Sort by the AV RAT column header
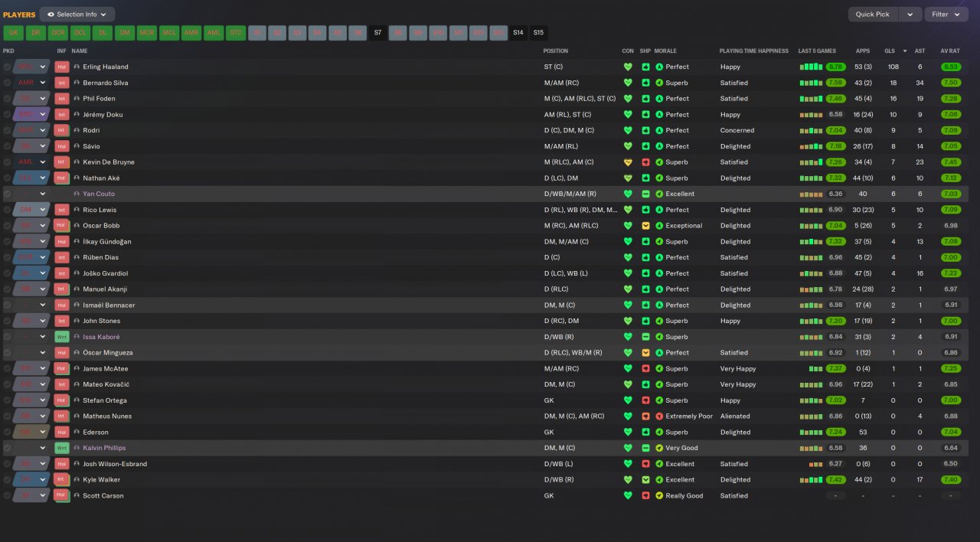Viewport: 980px width, 542px height. click(x=949, y=51)
